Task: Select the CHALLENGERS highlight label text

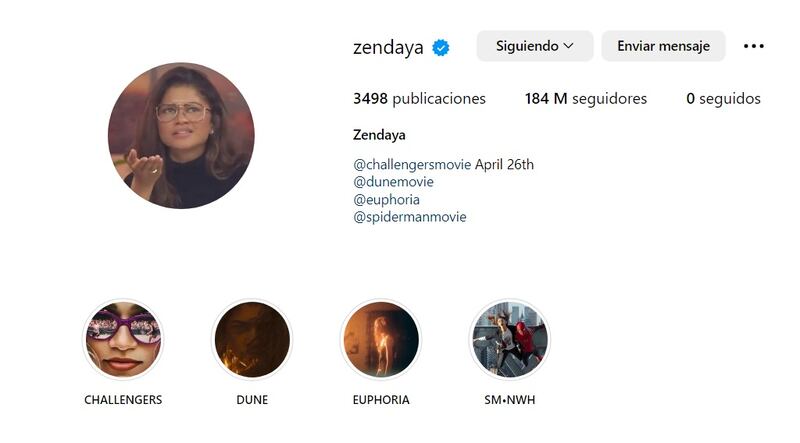Action: 123,400
